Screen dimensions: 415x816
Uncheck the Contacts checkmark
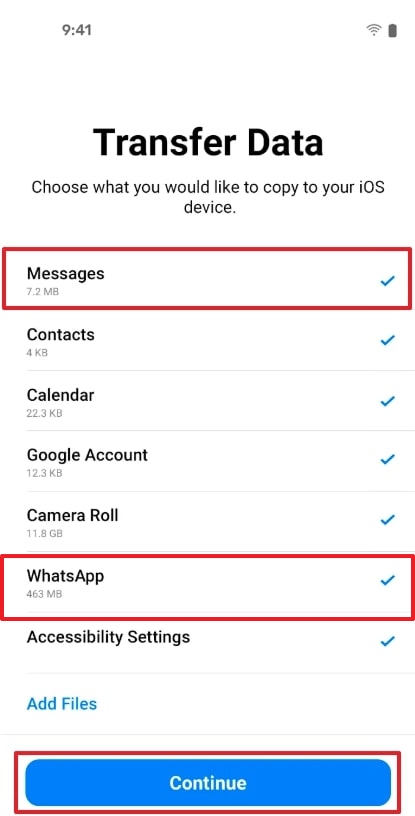pos(387,340)
